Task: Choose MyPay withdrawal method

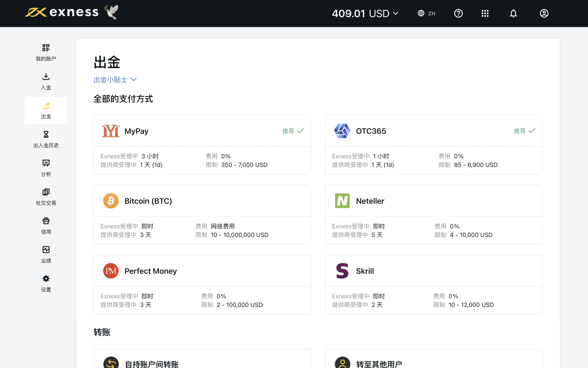Action: 202,145
